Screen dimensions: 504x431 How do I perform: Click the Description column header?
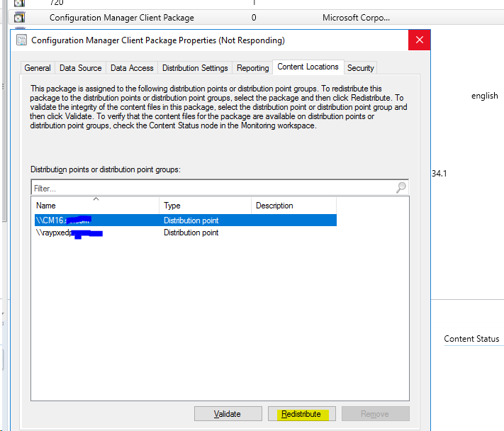coord(293,206)
